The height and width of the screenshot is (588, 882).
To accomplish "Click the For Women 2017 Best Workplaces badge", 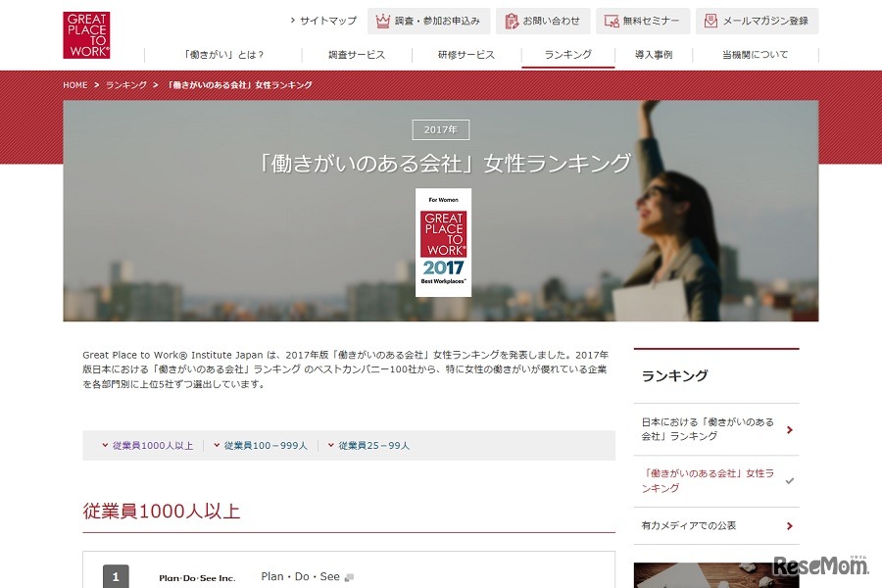I will coord(443,242).
